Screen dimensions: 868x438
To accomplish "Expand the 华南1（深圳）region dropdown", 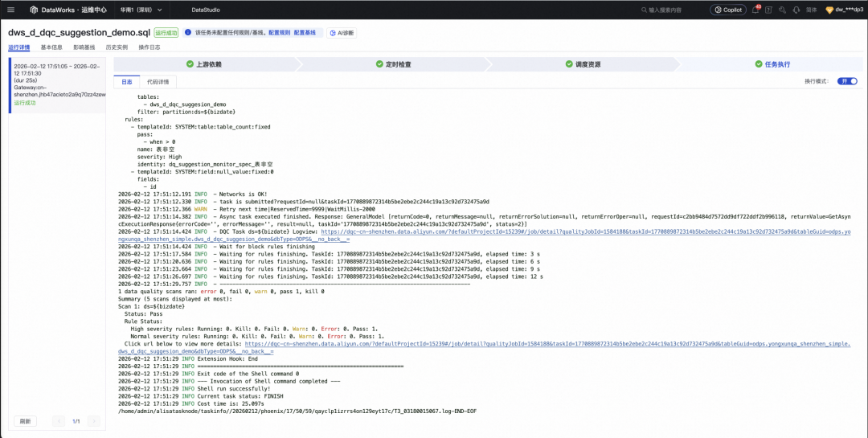I will [141, 10].
